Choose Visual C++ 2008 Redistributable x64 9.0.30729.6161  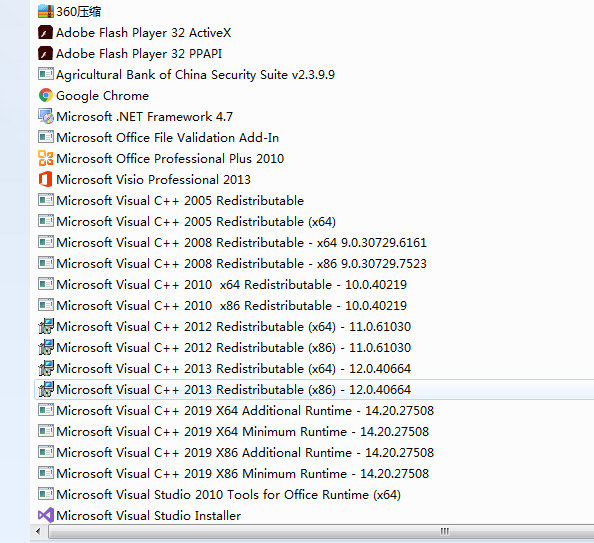click(241, 243)
